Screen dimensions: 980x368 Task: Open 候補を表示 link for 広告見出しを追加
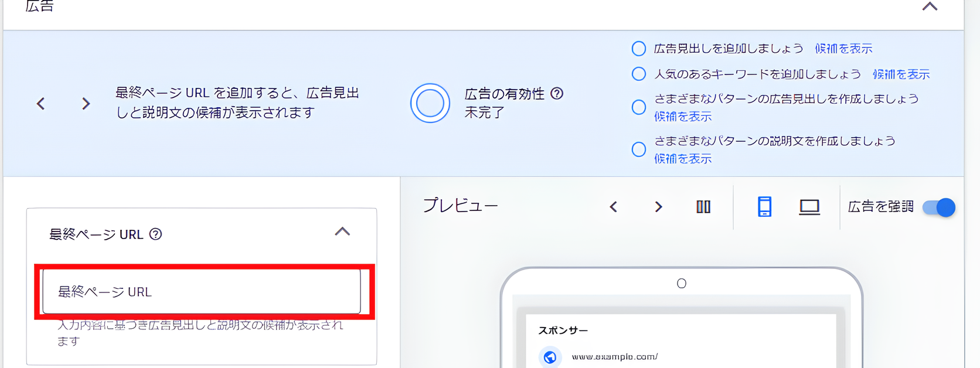(x=843, y=49)
